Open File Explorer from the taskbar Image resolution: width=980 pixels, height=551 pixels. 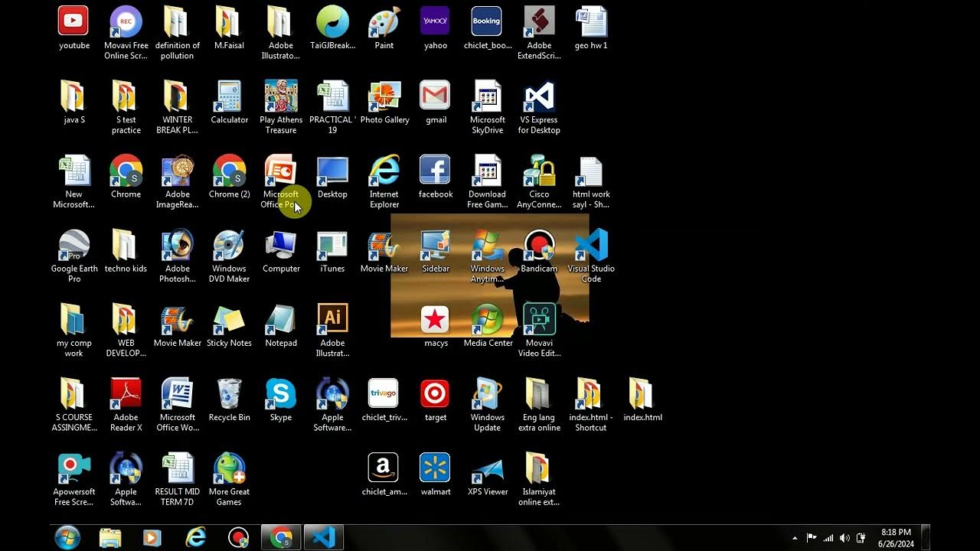coord(110,538)
